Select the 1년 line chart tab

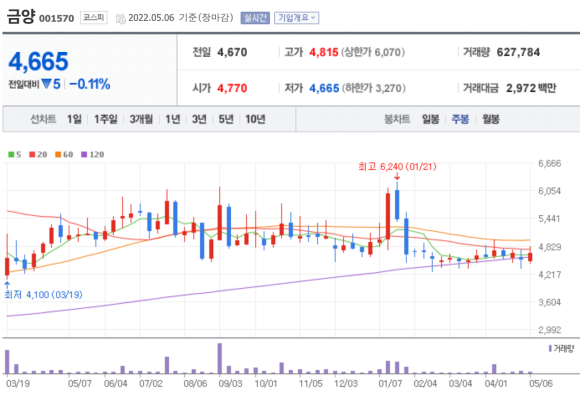click(173, 119)
